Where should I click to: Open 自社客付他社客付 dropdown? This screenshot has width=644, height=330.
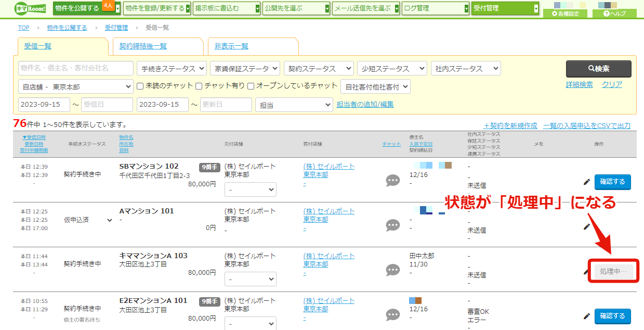[x=375, y=86]
